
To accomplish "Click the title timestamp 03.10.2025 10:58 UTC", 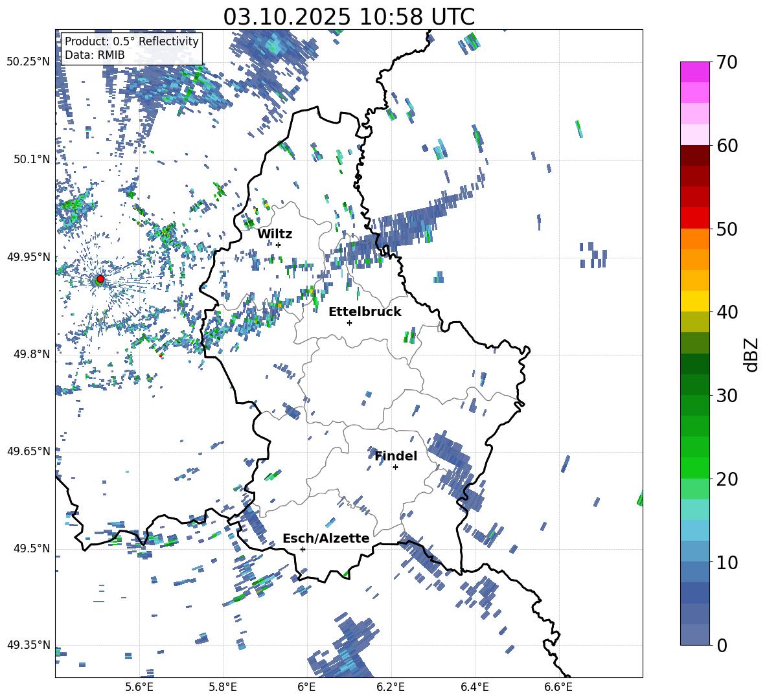I will (x=349, y=17).
